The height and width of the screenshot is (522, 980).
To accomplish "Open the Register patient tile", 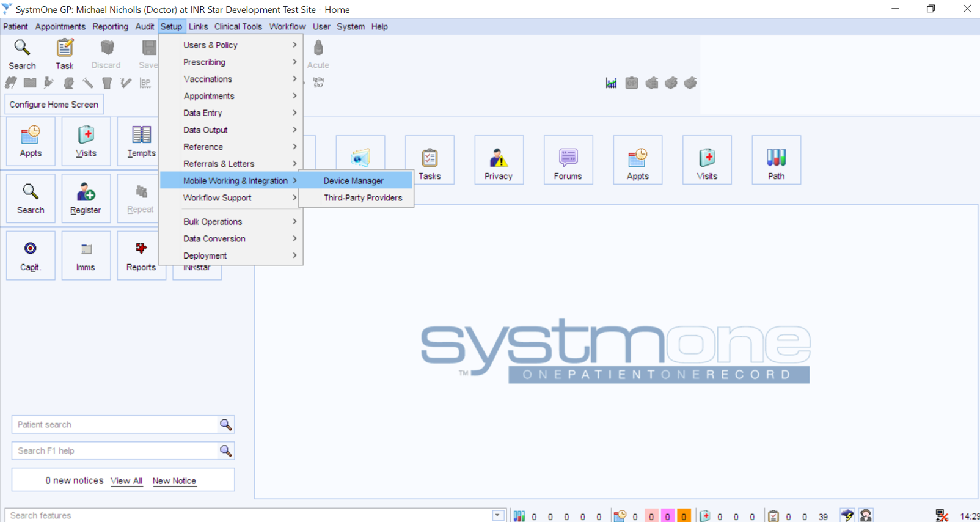I will pyautogui.click(x=86, y=198).
